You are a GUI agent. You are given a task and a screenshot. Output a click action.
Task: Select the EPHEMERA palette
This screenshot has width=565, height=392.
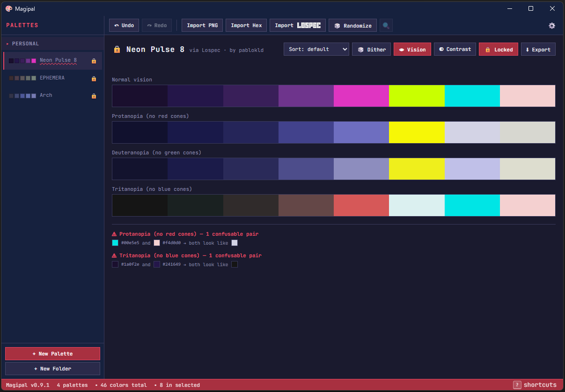[x=52, y=78]
